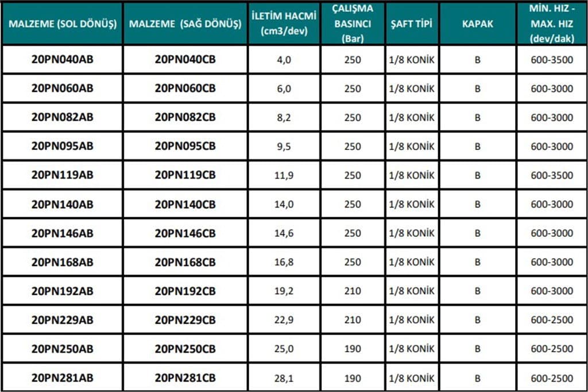Click part code 20PN146CB
The image size is (588, 392).
tap(185, 233)
